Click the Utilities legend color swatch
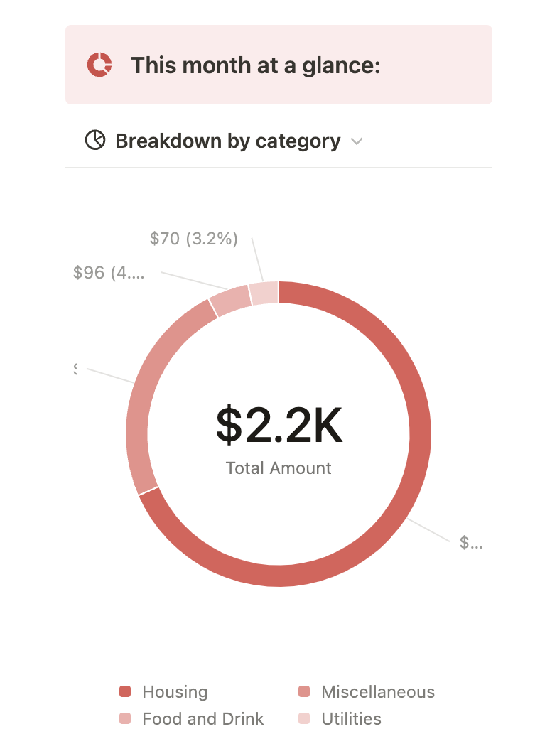The image size is (540, 756). click(305, 719)
